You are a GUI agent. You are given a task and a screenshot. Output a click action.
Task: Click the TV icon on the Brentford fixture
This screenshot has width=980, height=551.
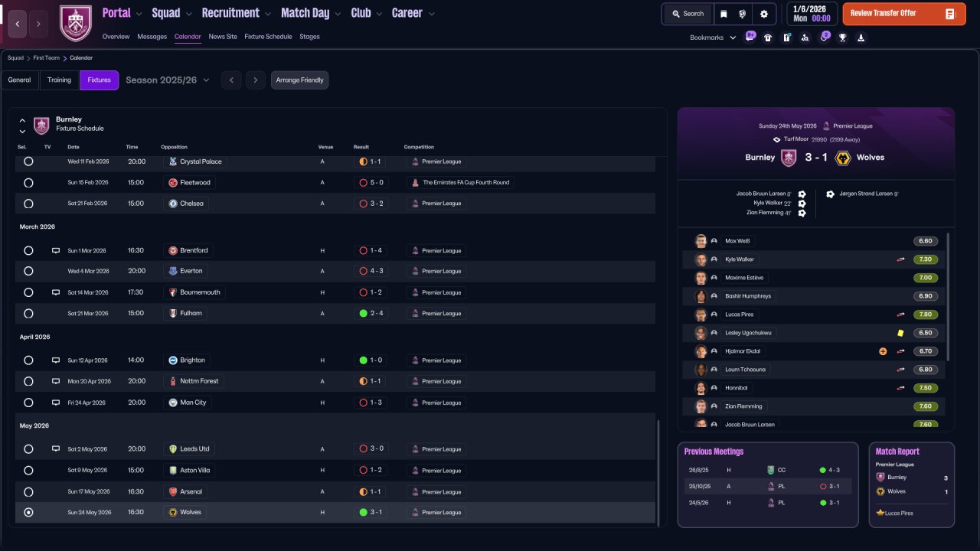click(56, 250)
